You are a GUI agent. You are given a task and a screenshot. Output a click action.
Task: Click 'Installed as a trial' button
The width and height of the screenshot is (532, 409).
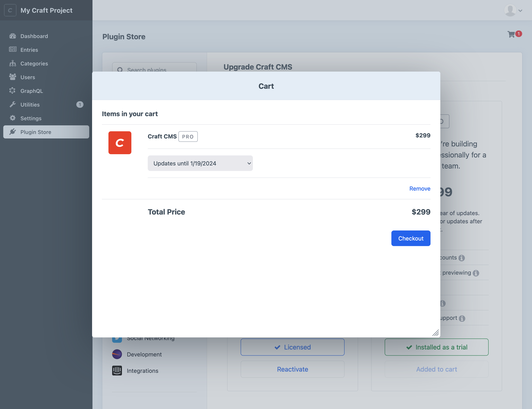click(x=436, y=347)
